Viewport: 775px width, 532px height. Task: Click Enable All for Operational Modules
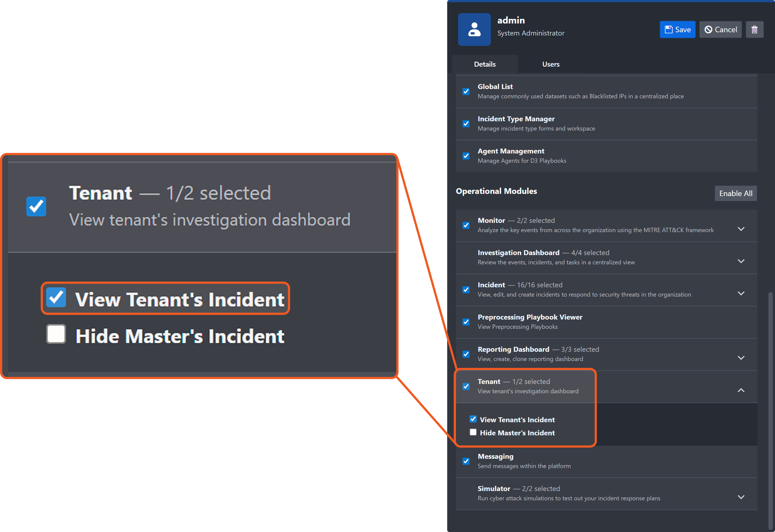coord(735,193)
